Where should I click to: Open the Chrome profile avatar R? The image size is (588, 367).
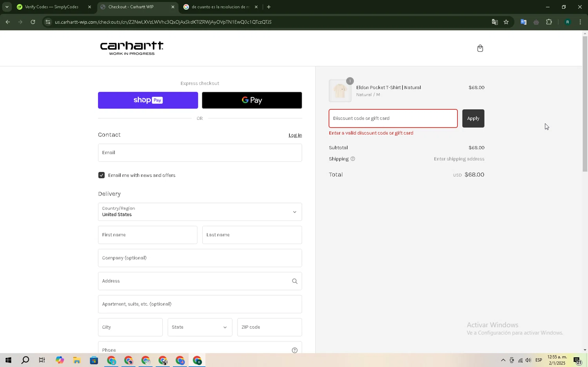point(567,22)
